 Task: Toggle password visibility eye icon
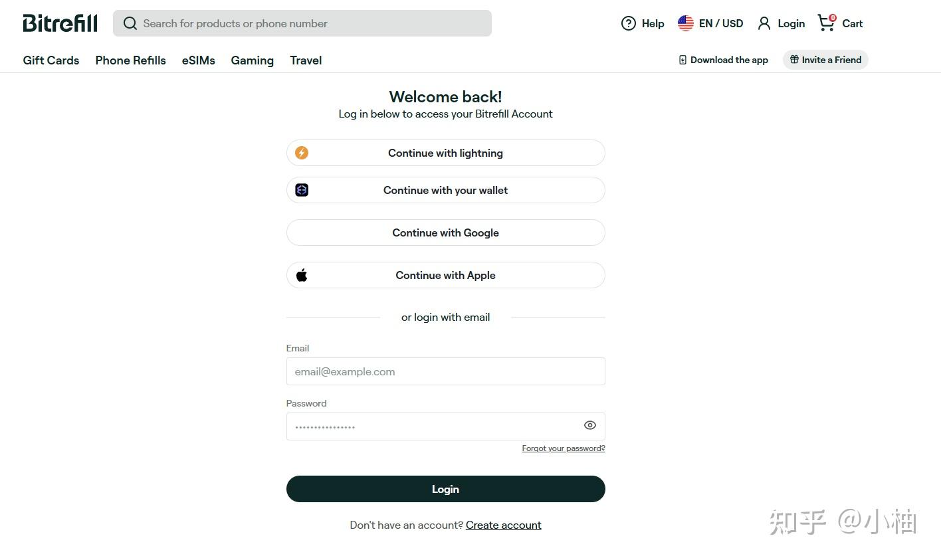[x=589, y=426]
